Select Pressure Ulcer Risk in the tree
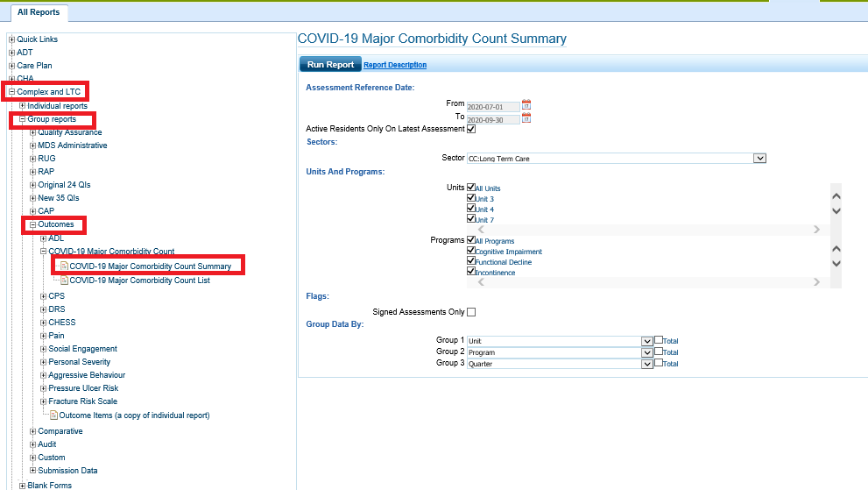 coord(83,388)
